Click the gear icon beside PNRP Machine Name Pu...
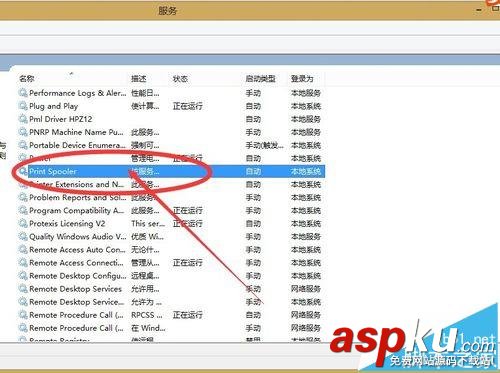The width and height of the screenshot is (500, 373). [23, 132]
